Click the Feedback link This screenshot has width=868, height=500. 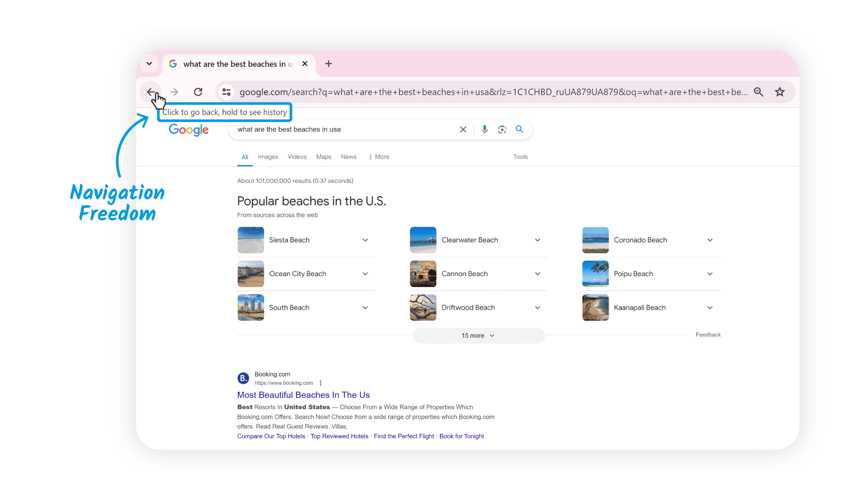tap(708, 334)
